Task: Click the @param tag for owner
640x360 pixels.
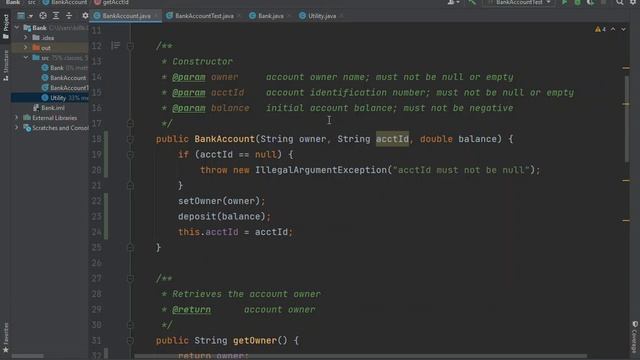Action: point(189,77)
